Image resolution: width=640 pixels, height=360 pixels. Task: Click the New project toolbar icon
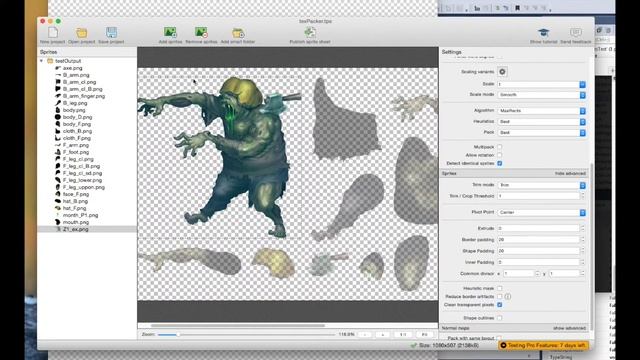click(53, 32)
